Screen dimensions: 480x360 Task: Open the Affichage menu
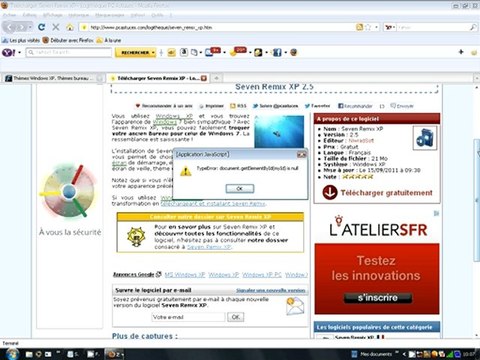click(52, 15)
